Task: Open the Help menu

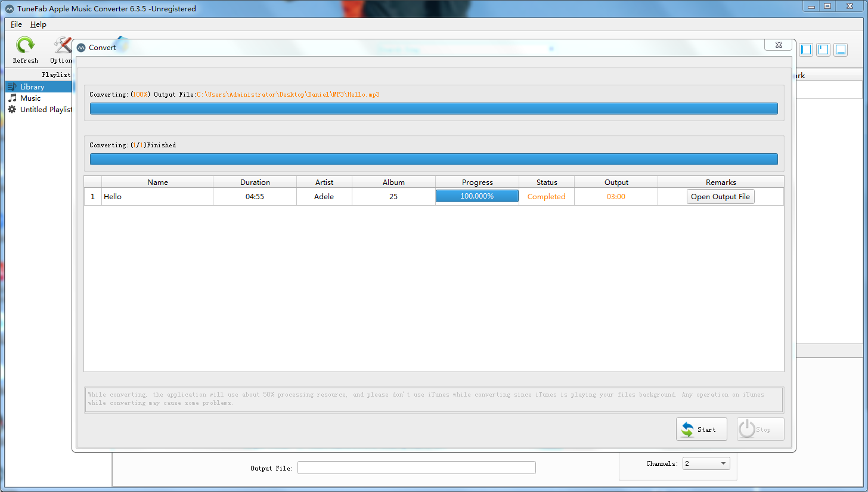Action: point(38,24)
